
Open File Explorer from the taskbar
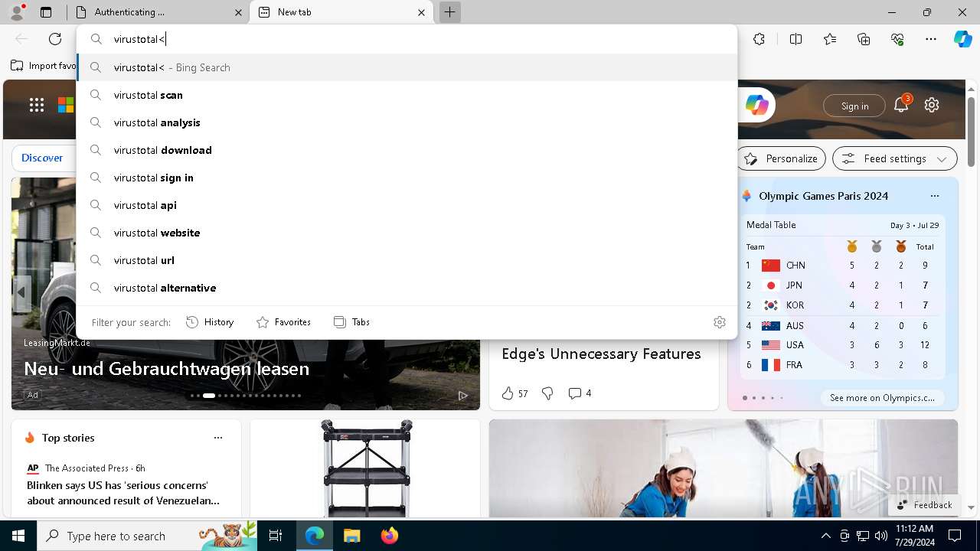click(351, 536)
